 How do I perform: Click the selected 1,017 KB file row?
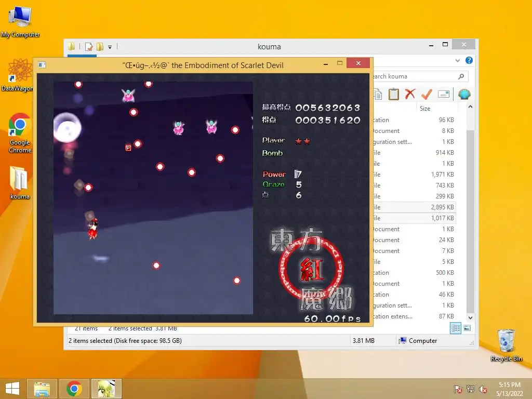coord(414,218)
